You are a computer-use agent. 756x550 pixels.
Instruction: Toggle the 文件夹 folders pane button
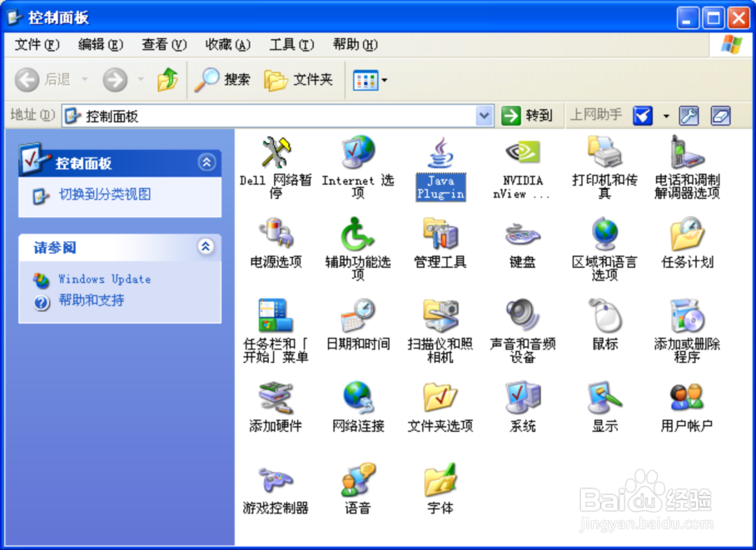point(299,80)
